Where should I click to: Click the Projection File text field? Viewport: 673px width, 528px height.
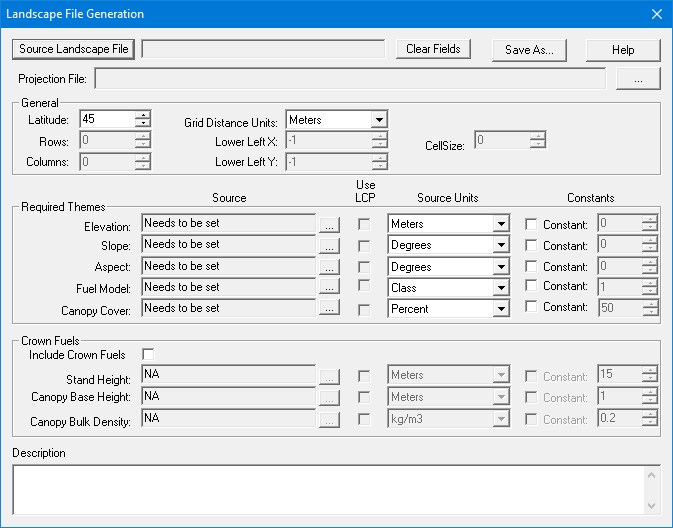[350, 79]
